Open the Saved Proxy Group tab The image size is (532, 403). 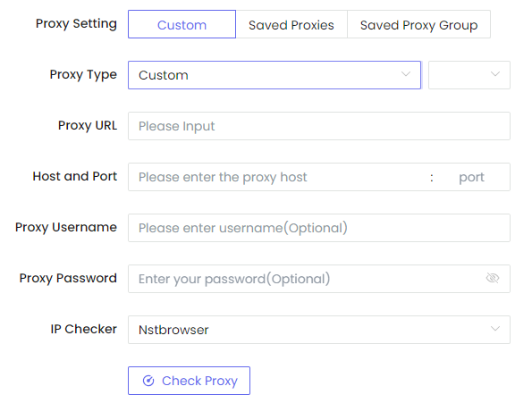tap(418, 24)
